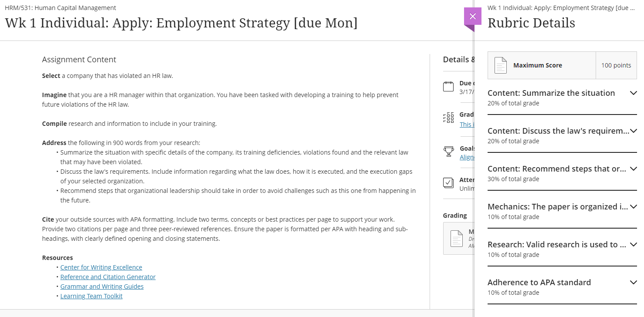Viewport: 644px width, 317px height.
Task: Expand the Recommend steps criterion chevron
Action: [634, 169]
